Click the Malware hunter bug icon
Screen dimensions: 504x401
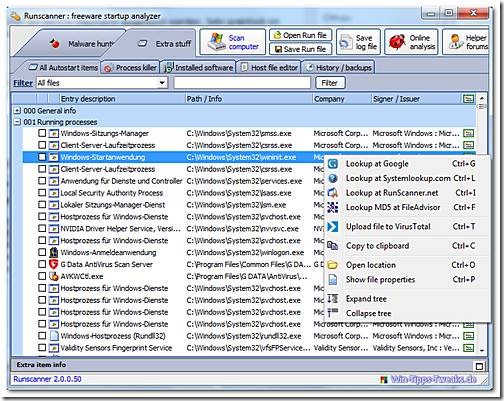(55, 43)
